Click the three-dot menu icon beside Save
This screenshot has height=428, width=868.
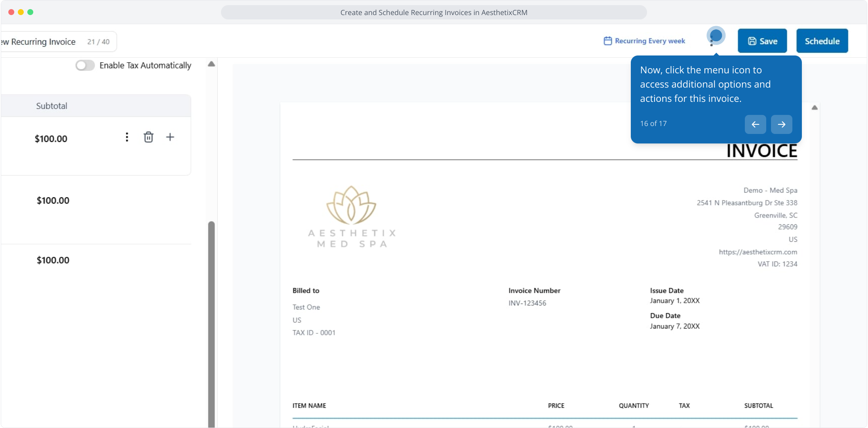pos(712,40)
